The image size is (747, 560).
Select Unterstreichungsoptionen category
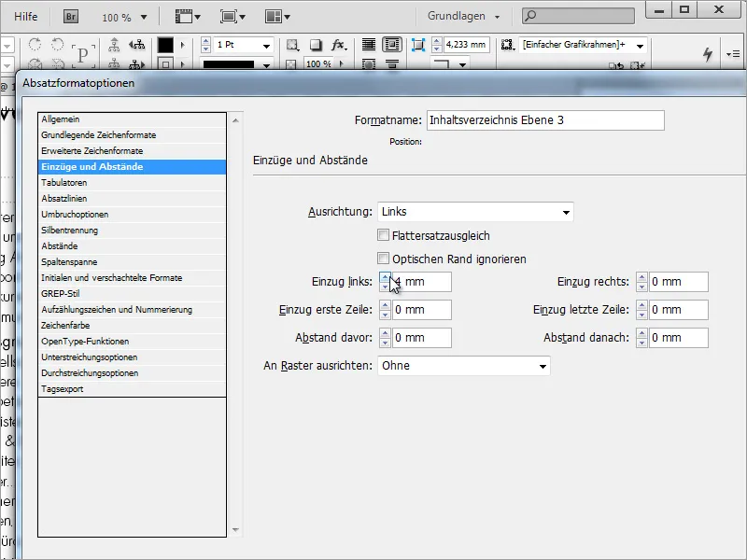(x=132, y=357)
